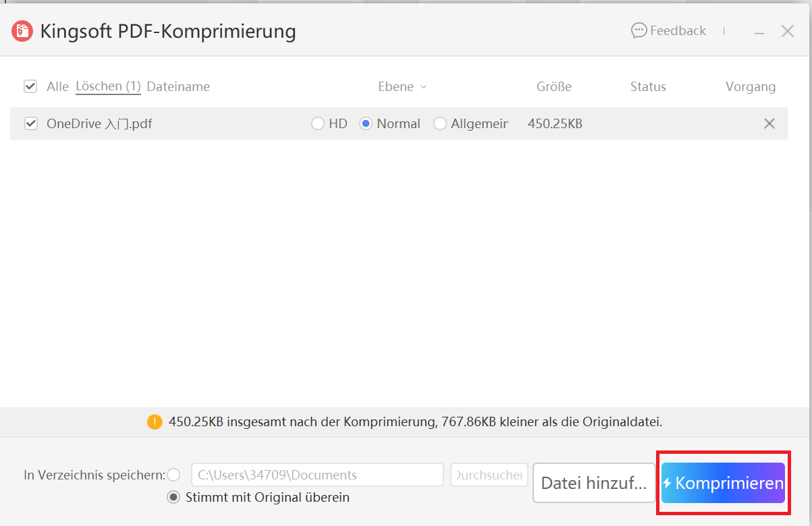The image size is (812, 526).
Task: Click the Größe column header
Action: point(554,86)
